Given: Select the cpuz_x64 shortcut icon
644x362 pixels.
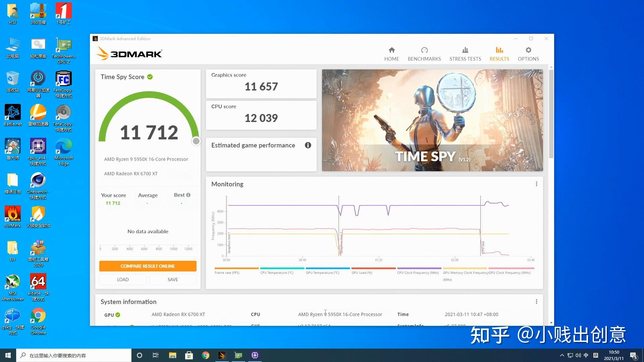Looking at the screenshot, I should 38,152.
